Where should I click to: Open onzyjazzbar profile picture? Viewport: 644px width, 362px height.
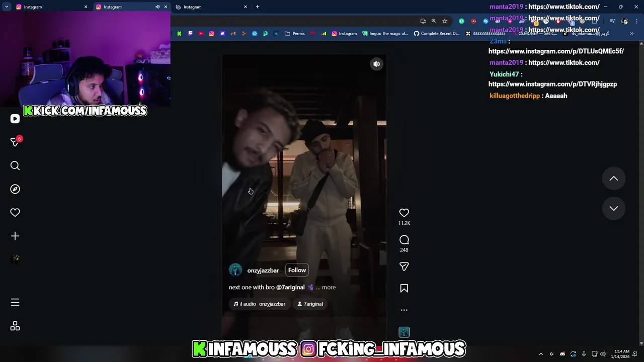[x=235, y=270]
